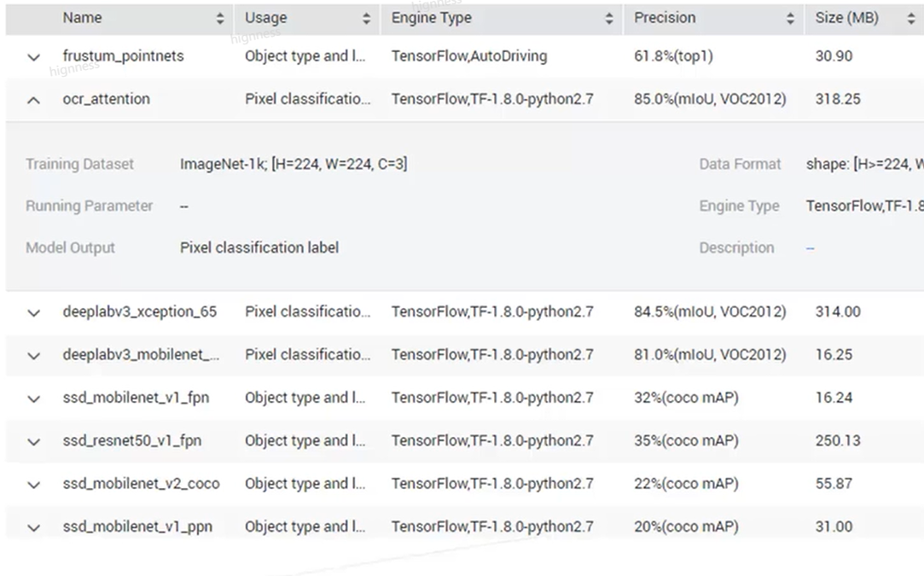Click the Precision column header text
Screen dimensions: 924x576
pyautogui.click(x=665, y=18)
